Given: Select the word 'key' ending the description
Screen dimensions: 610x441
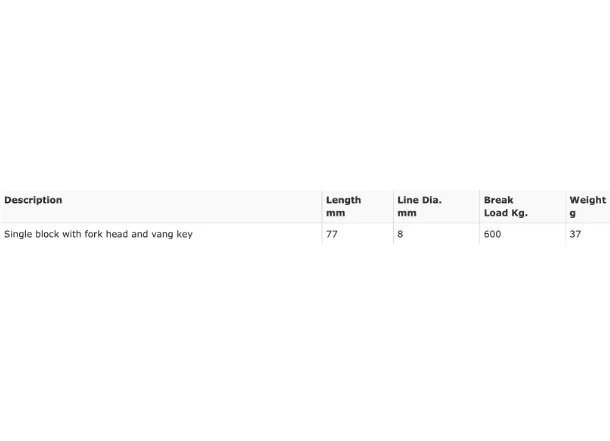Looking at the screenshot, I should tap(185, 234).
